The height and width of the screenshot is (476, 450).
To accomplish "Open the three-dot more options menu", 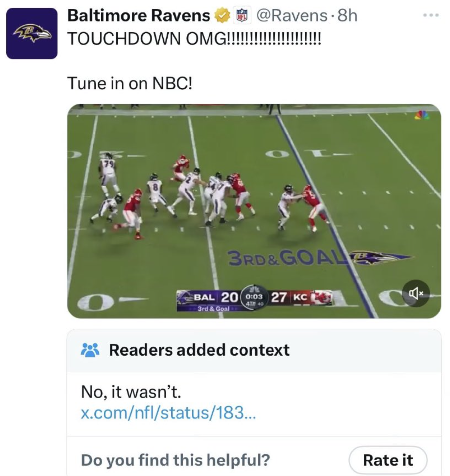I will coord(432,15).
